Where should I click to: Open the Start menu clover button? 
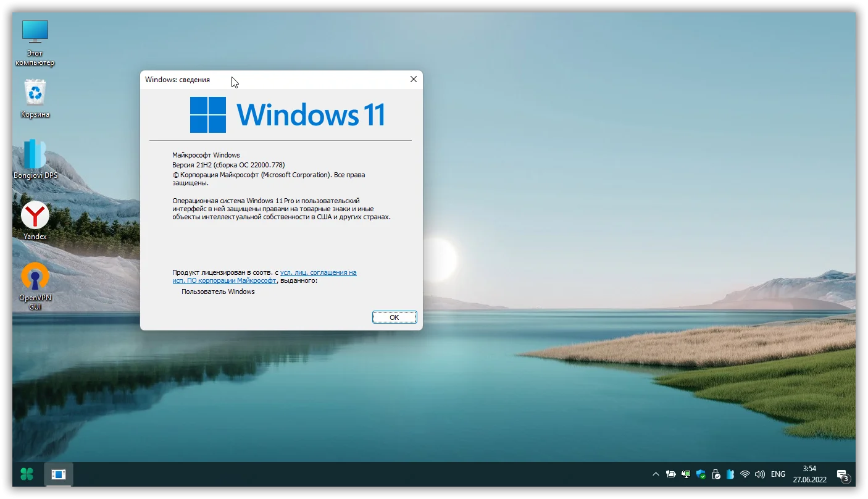(27, 474)
